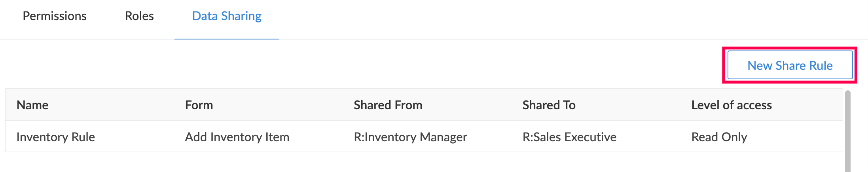Viewport: 868px width, 172px height.
Task: Click the Name column header
Action: 32,105
